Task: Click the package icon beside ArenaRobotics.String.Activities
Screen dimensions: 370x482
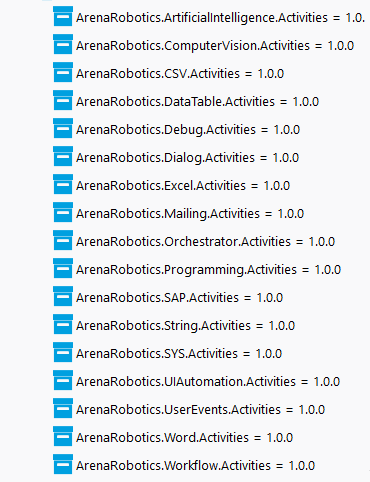Action: point(63,324)
